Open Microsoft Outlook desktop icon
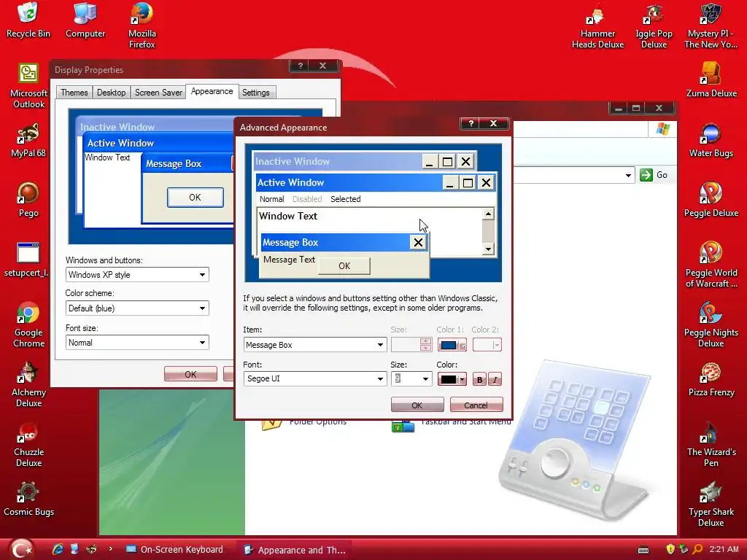The width and height of the screenshot is (747, 560). click(28, 86)
